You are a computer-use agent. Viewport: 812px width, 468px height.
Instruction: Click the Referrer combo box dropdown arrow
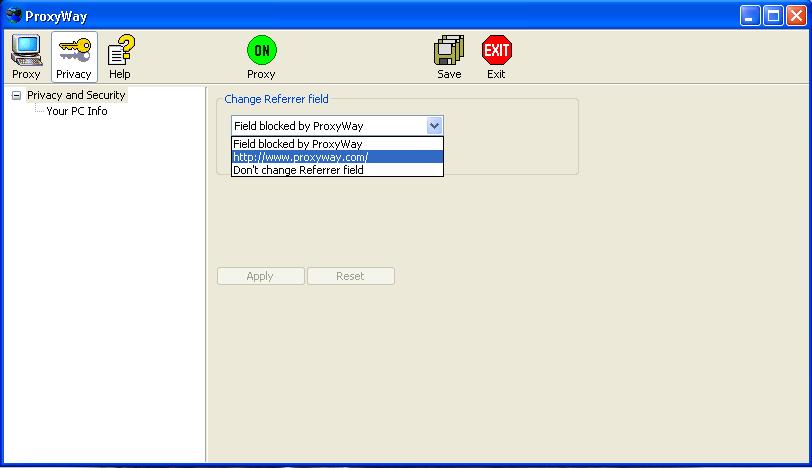coord(434,126)
